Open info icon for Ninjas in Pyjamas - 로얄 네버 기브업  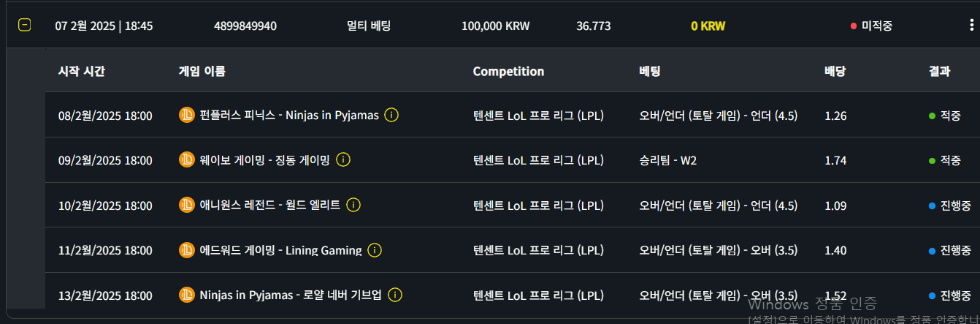tap(395, 295)
